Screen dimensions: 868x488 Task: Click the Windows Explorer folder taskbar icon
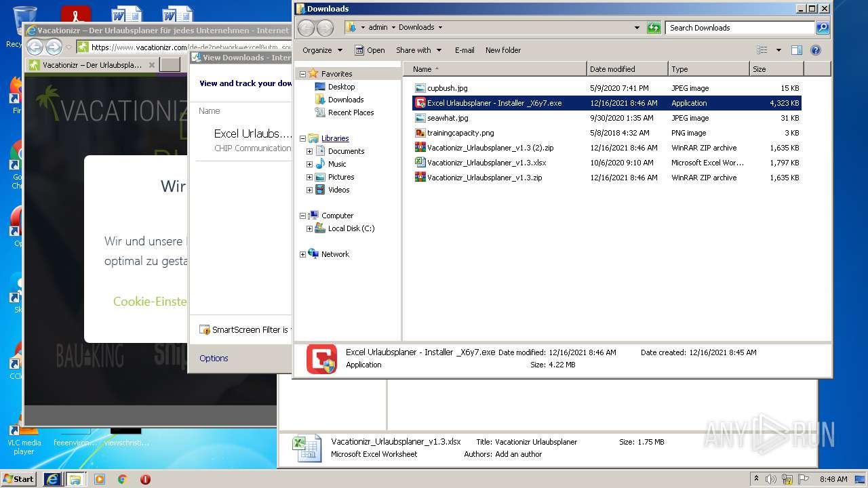pos(75,479)
